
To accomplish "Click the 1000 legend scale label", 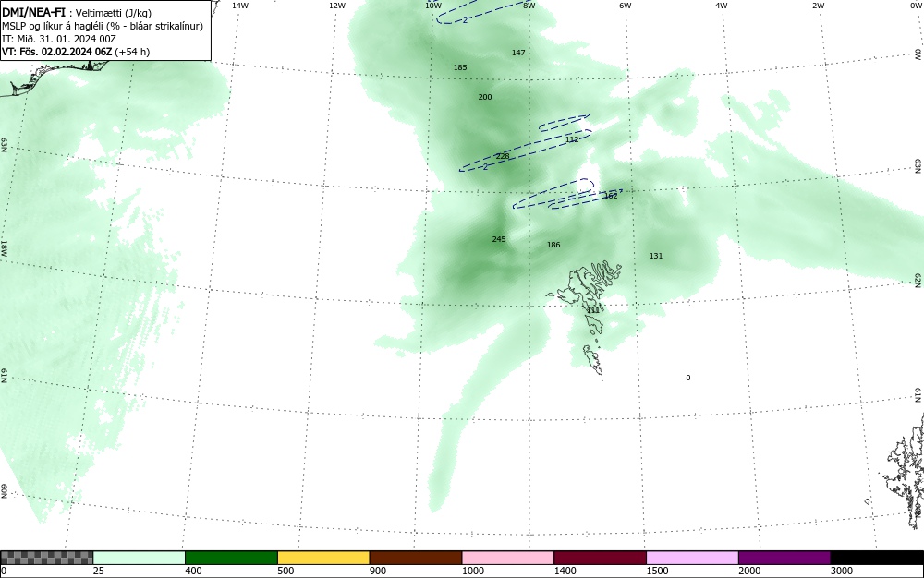I will point(472,571).
